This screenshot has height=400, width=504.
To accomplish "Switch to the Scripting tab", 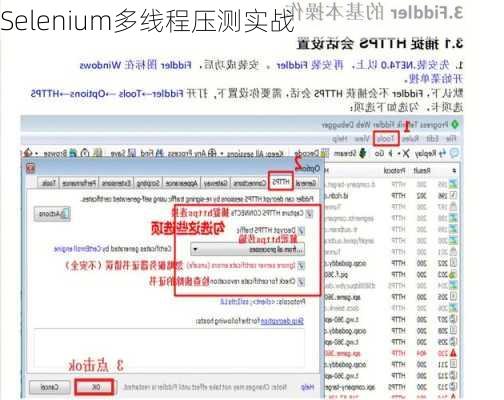I will click(148, 183).
